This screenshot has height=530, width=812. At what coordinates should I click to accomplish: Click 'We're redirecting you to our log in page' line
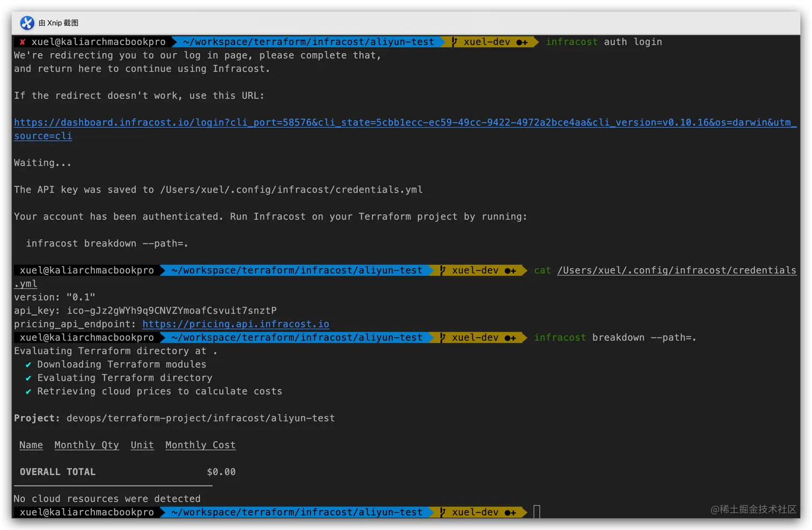coord(198,55)
